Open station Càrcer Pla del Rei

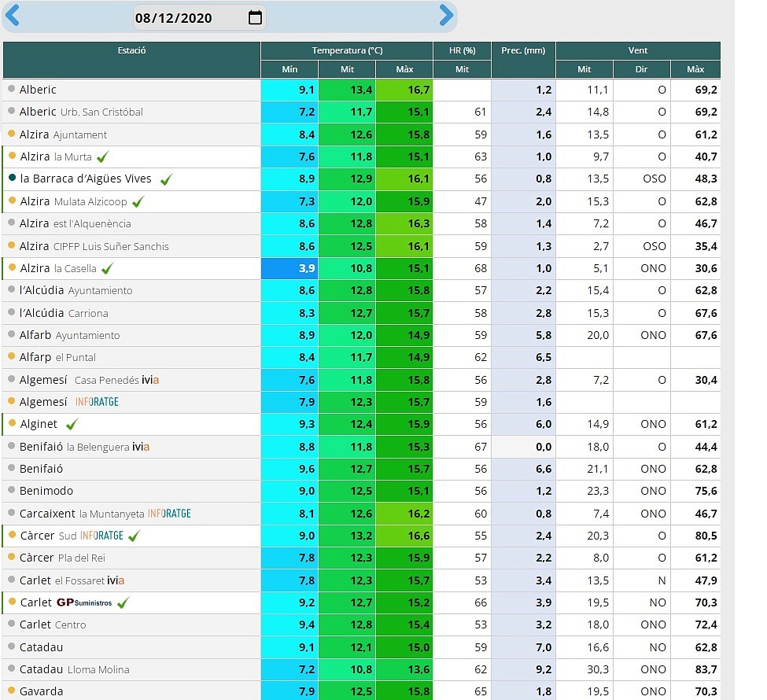(62, 558)
